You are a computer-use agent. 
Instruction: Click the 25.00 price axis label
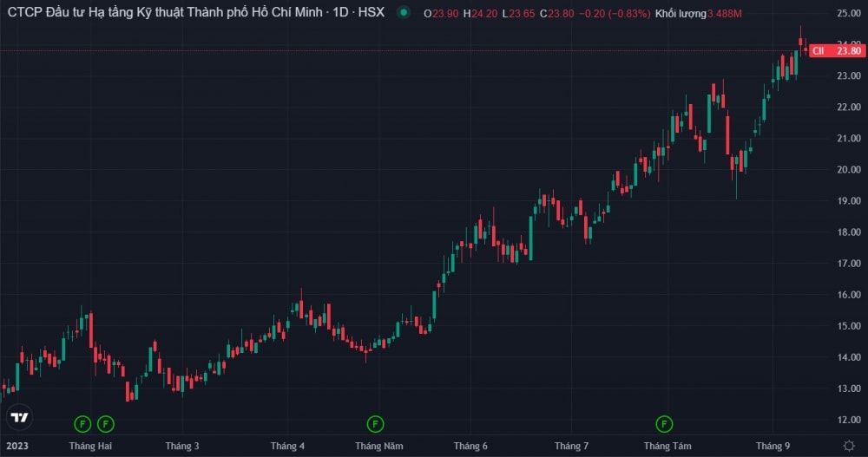pos(849,13)
